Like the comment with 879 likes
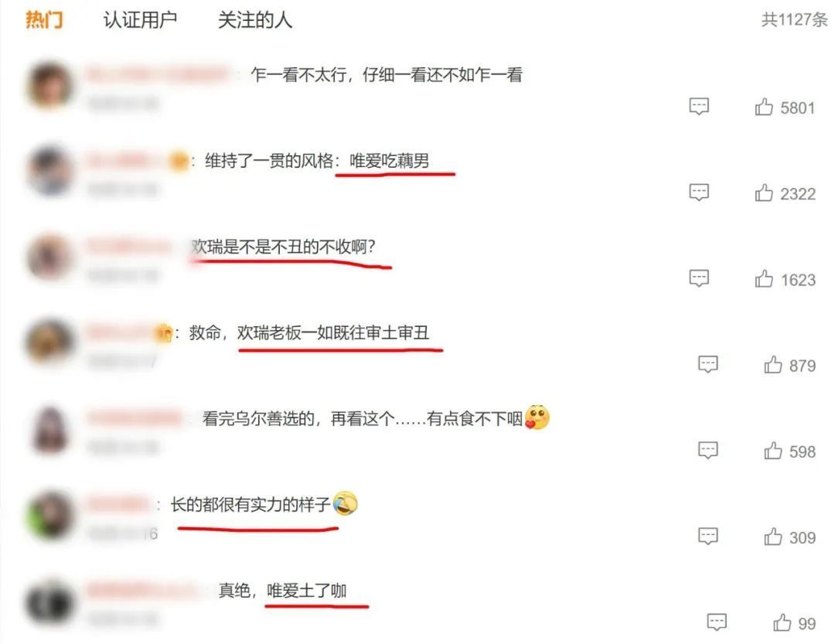Viewport: 835px width, 644px height. [x=772, y=365]
